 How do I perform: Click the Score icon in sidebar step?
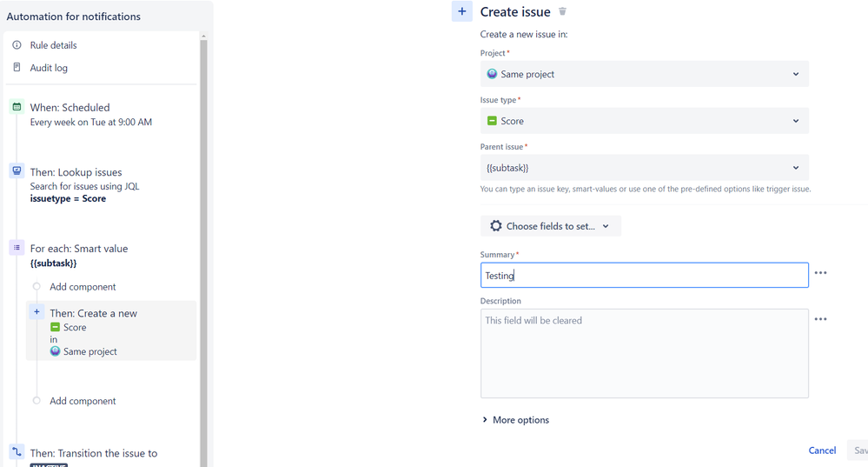[55, 327]
